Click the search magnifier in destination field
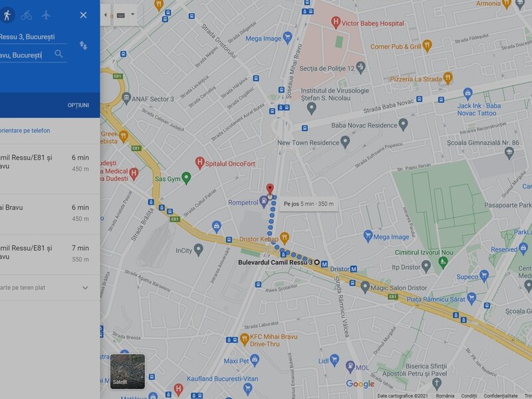Viewport: 532px width, 399px height. coord(59,54)
